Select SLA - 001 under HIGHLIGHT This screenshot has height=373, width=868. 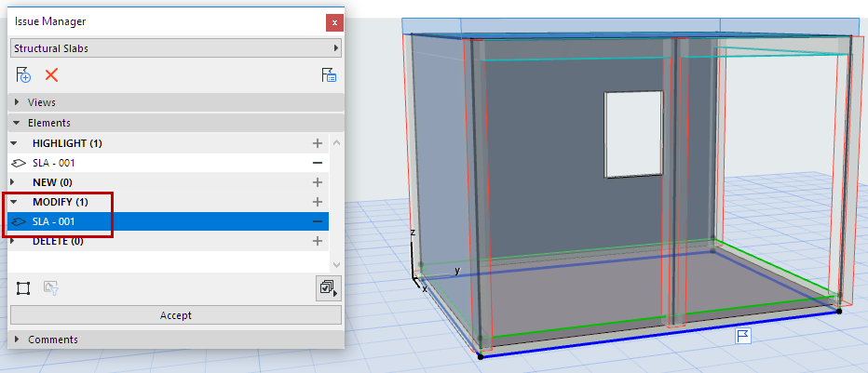tap(54, 163)
